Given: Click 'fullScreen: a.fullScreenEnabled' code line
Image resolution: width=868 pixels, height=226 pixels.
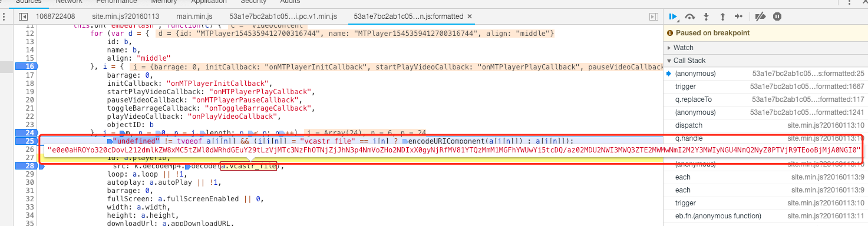Looking at the screenshot, I should pyautogui.click(x=186, y=200).
